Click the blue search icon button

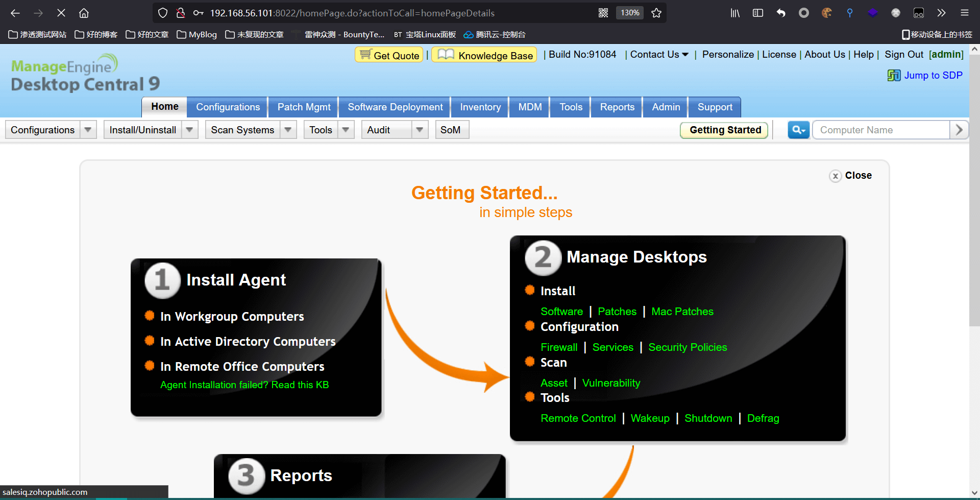coord(798,130)
